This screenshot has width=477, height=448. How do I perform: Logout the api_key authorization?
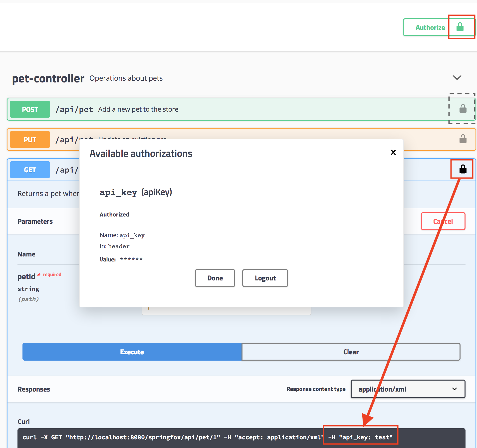[x=265, y=278]
